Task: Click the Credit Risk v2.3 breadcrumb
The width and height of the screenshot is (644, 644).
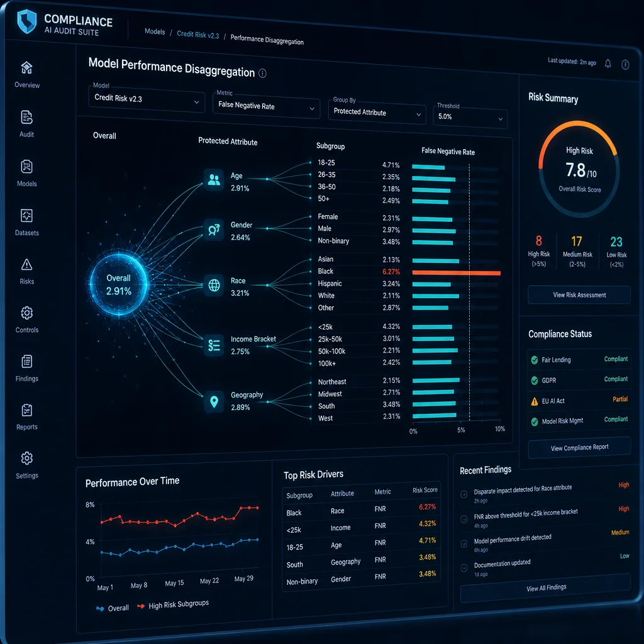Action: coord(198,35)
